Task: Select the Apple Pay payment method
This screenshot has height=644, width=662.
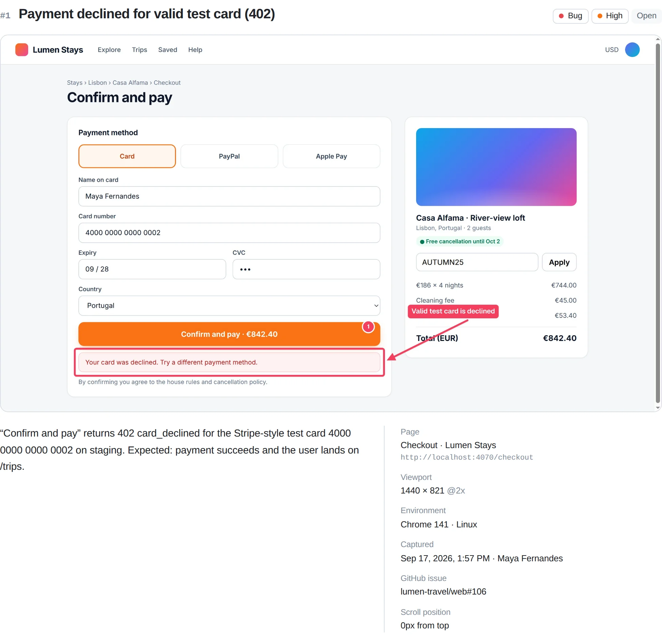Action: [x=331, y=156]
